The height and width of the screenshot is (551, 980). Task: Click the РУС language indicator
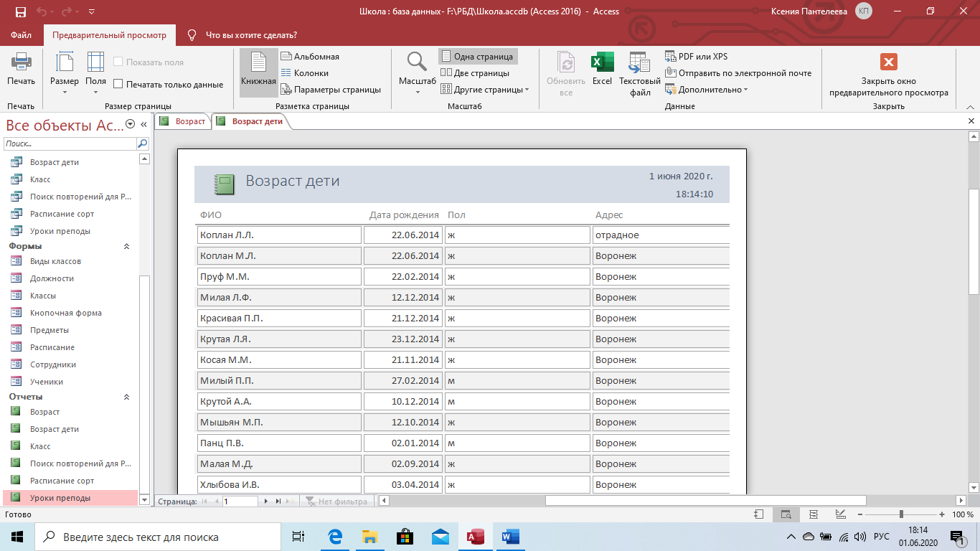(881, 537)
